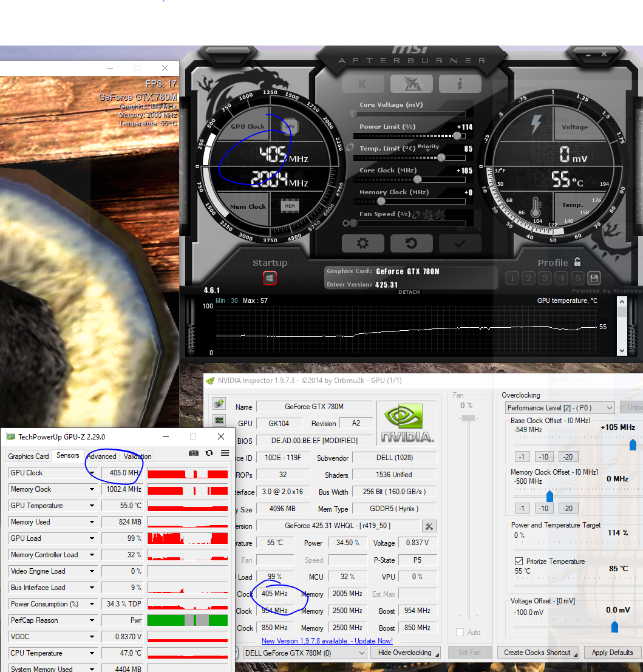Expand the PerfCap Reason dropdown
The width and height of the screenshot is (643, 672).
pyautogui.click(x=92, y=620)
